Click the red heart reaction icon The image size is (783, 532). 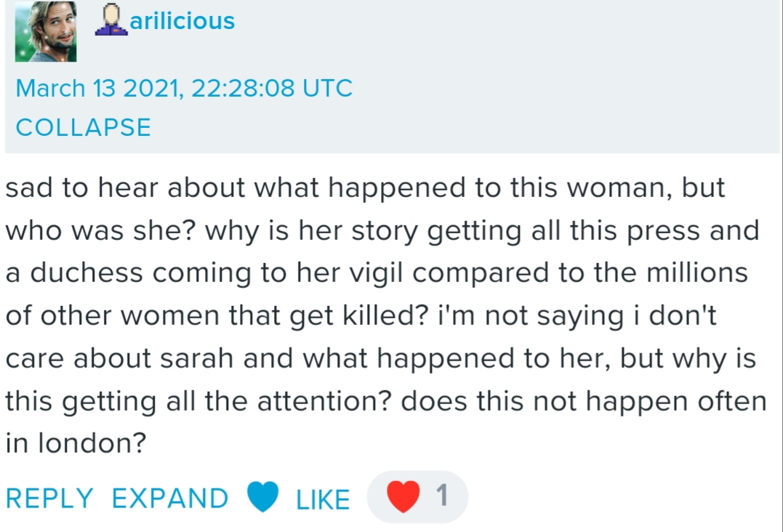(404, 497)
